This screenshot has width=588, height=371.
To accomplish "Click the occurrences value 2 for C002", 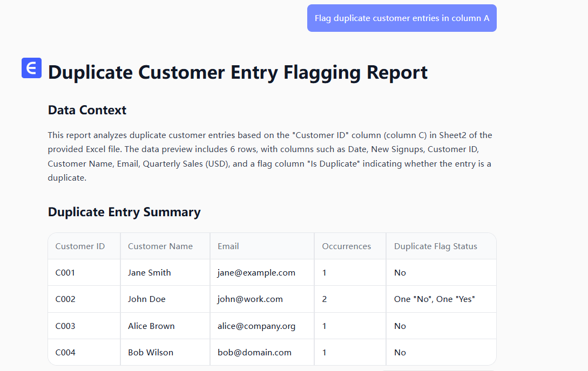I will pyautogui.click(x=325, y=299).
